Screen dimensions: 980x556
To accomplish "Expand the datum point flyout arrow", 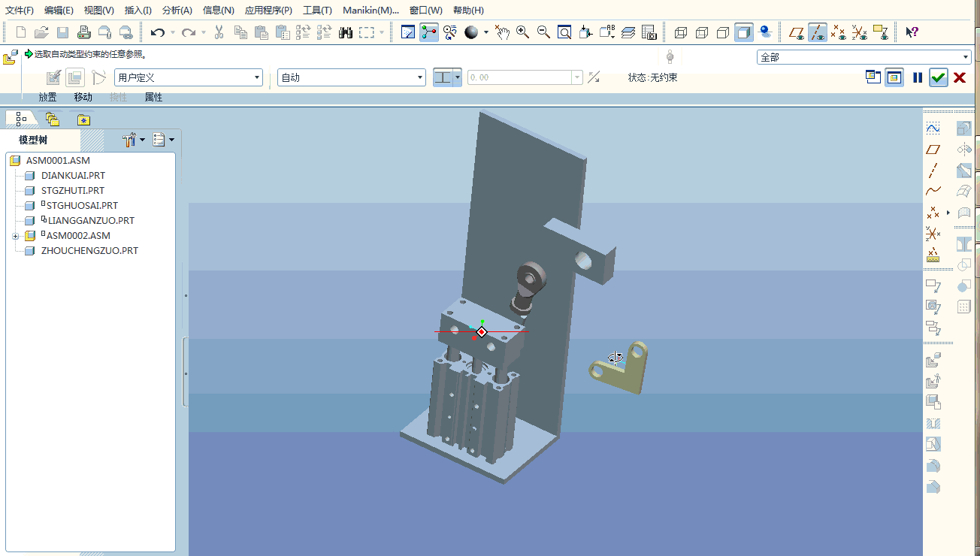I will 948,213.
